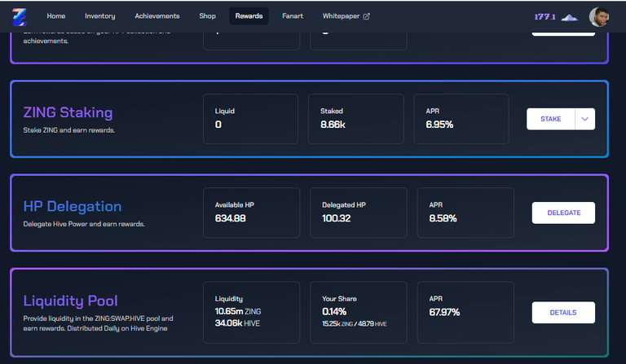The image size is (626, 364).
Task: Click the ZING:SWAP.HIVE pool description text
Action: 98,323
